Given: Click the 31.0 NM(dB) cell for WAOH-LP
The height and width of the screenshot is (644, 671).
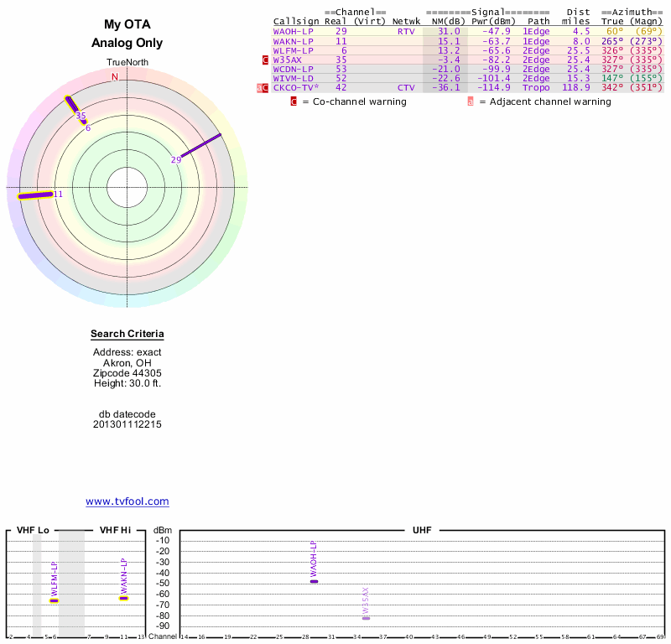Looking at the screenshot, I should point(448,31).
